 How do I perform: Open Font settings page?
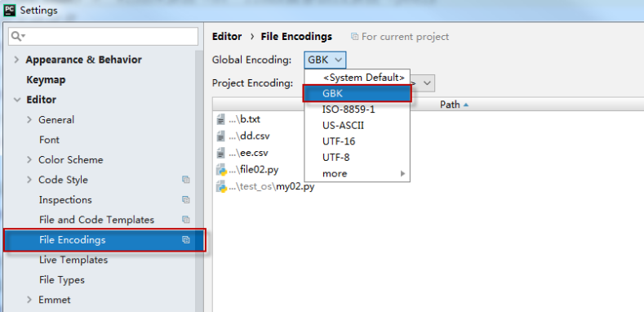(49, 140)
